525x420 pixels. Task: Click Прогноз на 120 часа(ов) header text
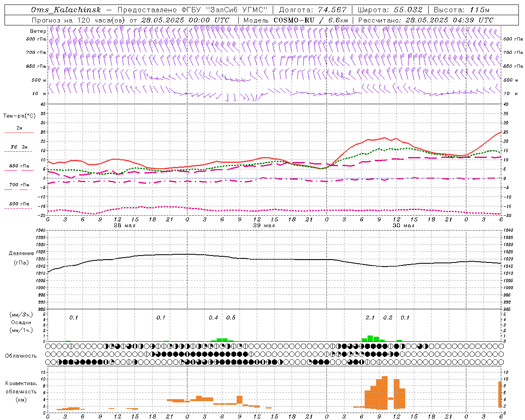[x=79, y=20]
